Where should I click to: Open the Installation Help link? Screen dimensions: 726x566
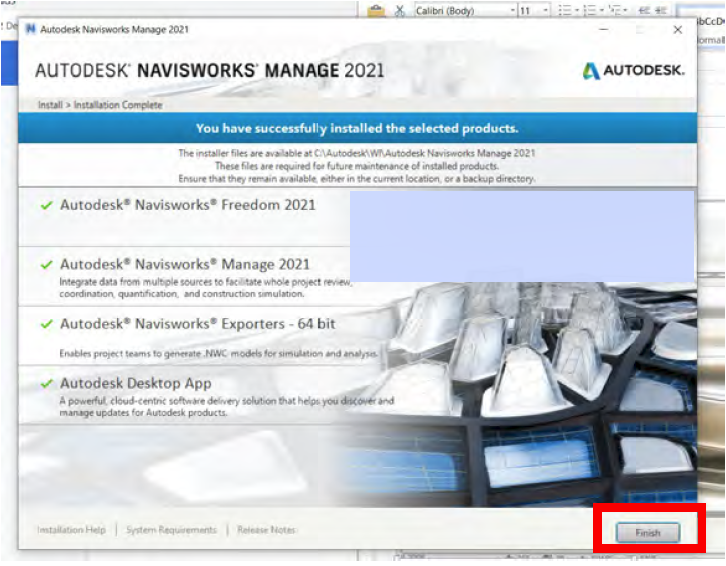(71, 529)
